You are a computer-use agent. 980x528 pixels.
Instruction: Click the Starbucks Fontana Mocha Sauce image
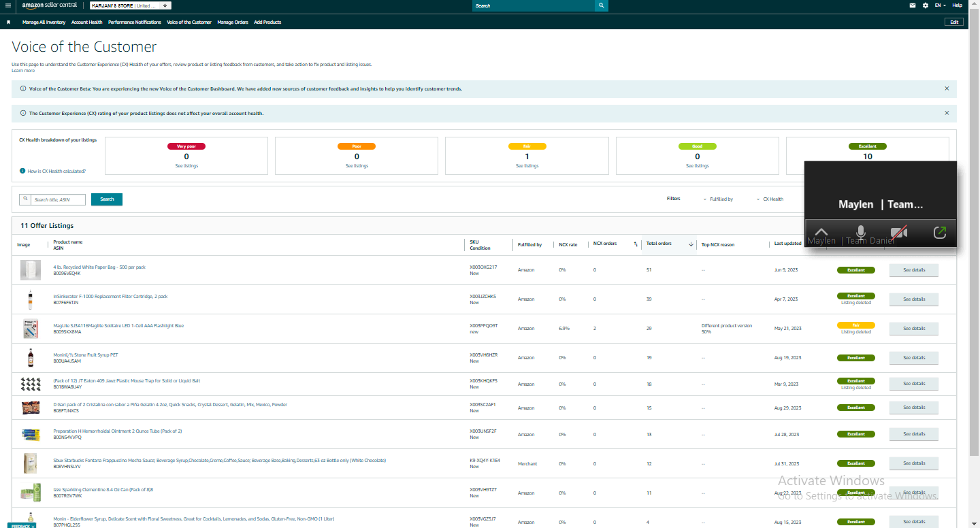(x=31, y=463)
